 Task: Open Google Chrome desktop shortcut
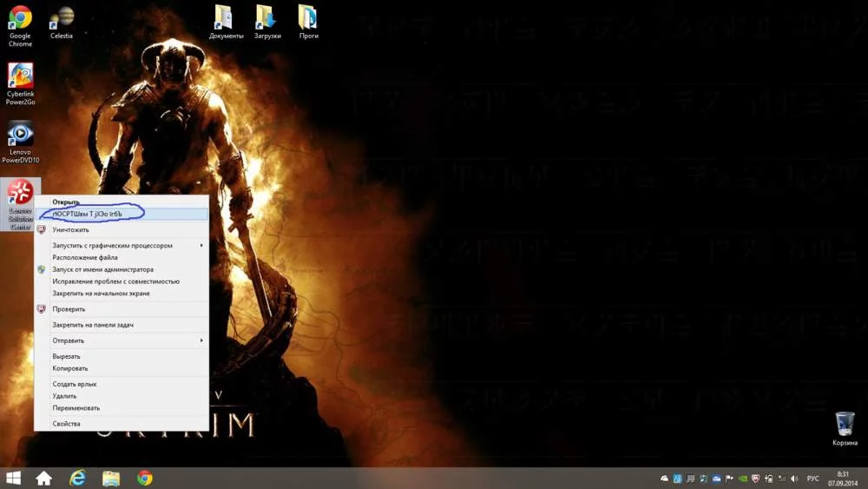coord(20,25)
